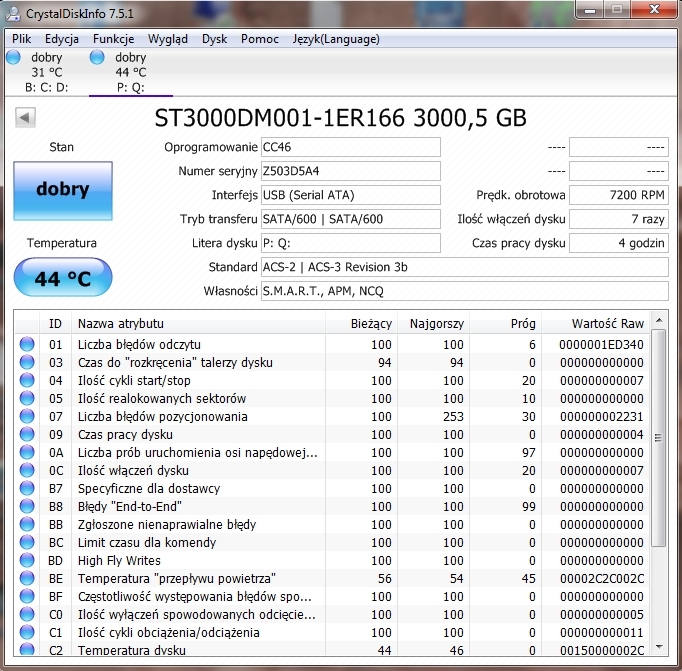Click the Interfejs field USB (Serial ATA)
This screenshot has height=671, width=682.
(351, 195)
